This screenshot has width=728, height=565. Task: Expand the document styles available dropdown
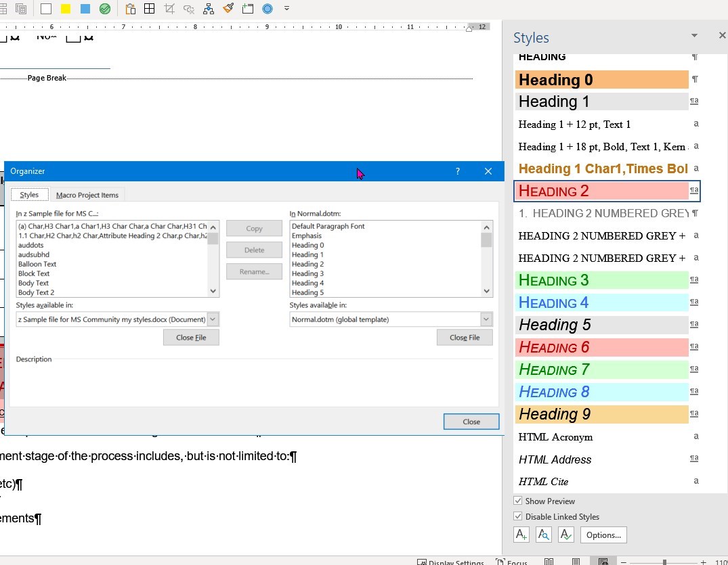pyautogui.click(x=213, y=319)
